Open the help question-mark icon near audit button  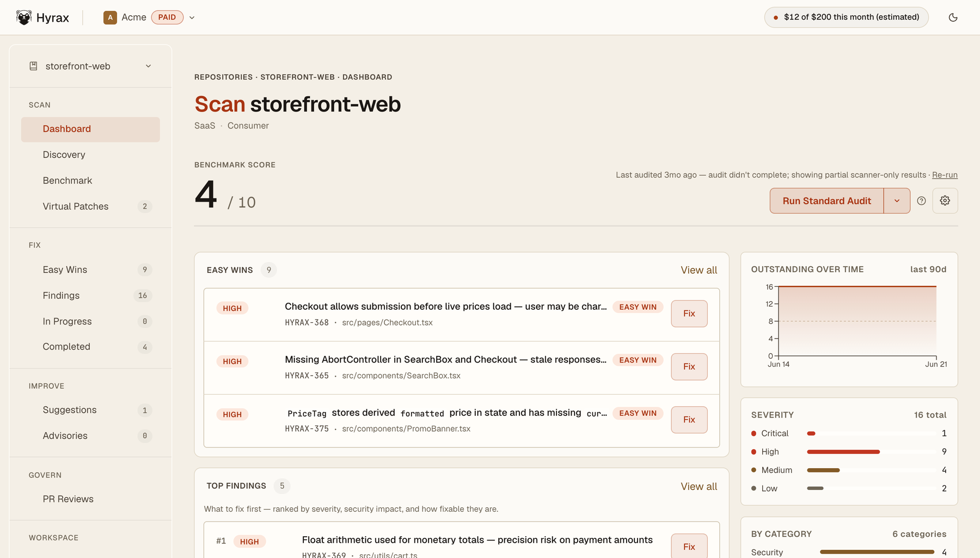click(x=921, y=201)
